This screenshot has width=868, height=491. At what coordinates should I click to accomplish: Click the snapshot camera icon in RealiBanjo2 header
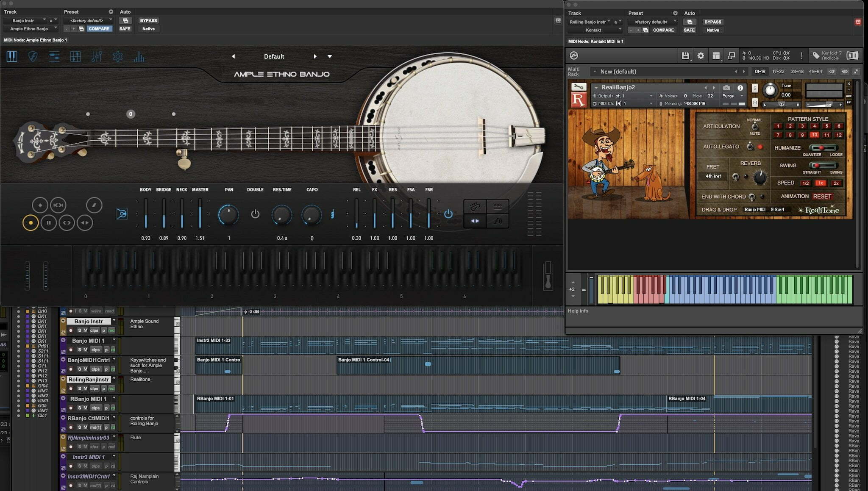coord(726,88)
